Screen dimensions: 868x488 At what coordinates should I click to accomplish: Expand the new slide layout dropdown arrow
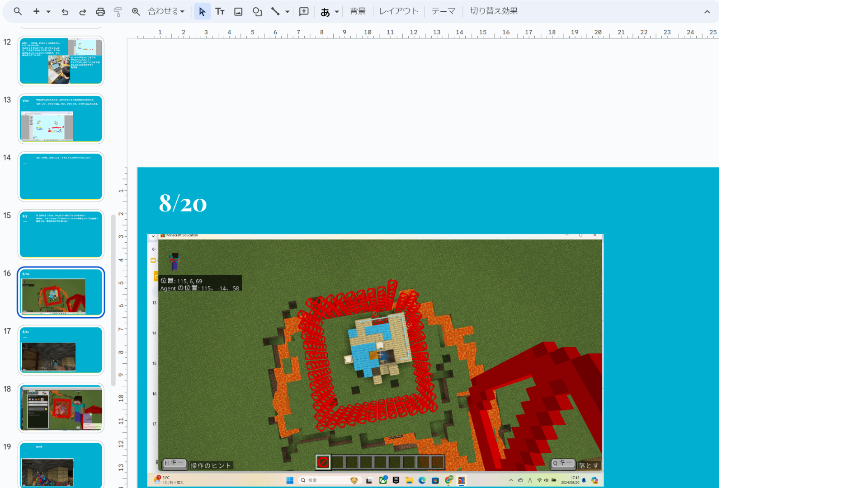click(48, 12)
